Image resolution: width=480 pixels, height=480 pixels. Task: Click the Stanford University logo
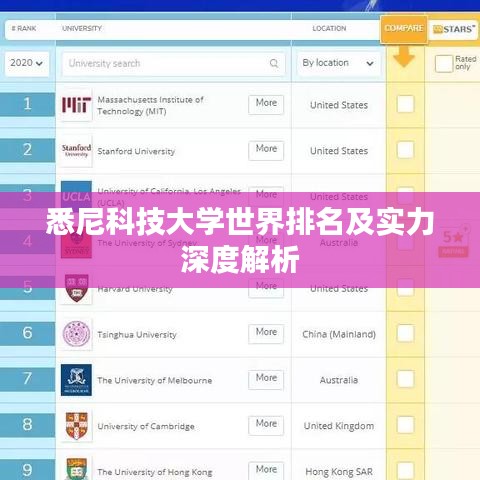(76, 151)
